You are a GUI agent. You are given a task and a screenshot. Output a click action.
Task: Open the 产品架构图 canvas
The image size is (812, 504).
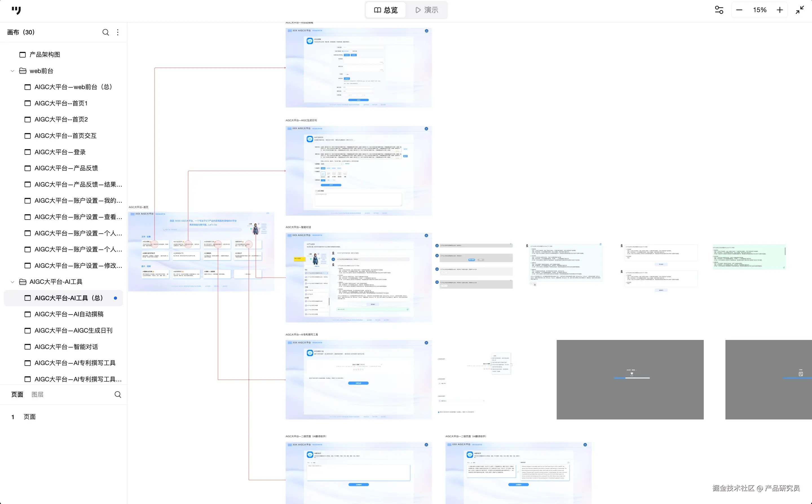pyautogui.click(x=45, y=55)
